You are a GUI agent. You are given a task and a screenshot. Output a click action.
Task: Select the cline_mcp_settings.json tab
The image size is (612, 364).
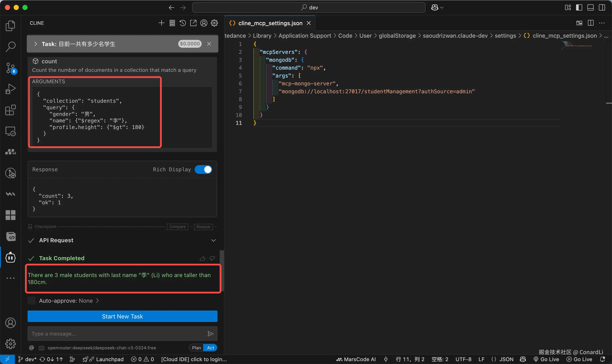(270, 23)
